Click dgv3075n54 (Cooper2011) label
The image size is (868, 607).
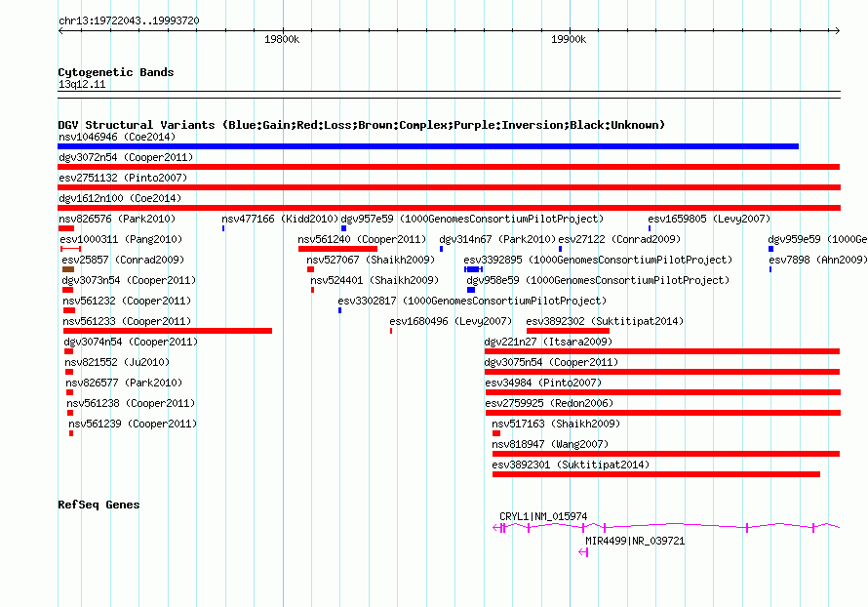tap(551, 362)
